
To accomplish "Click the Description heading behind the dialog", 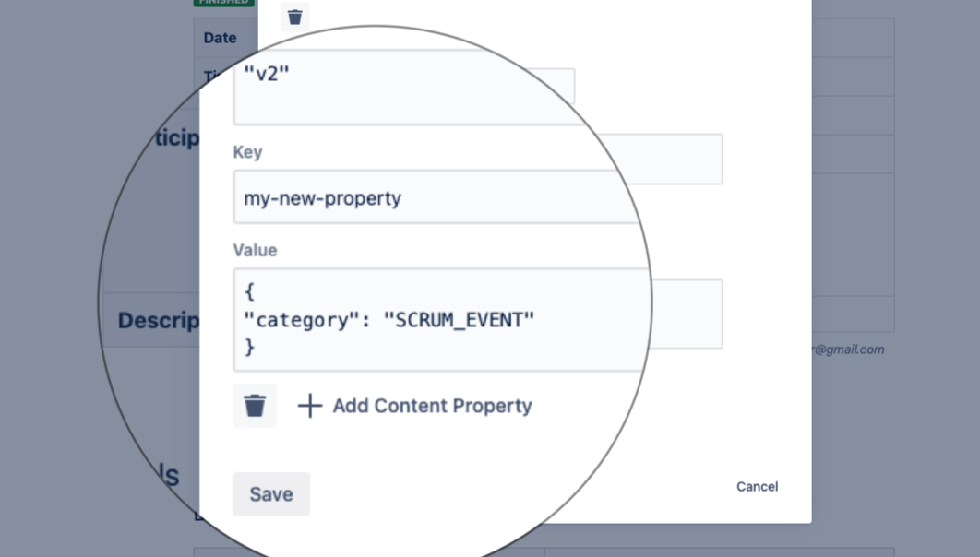I will (157, 321).
